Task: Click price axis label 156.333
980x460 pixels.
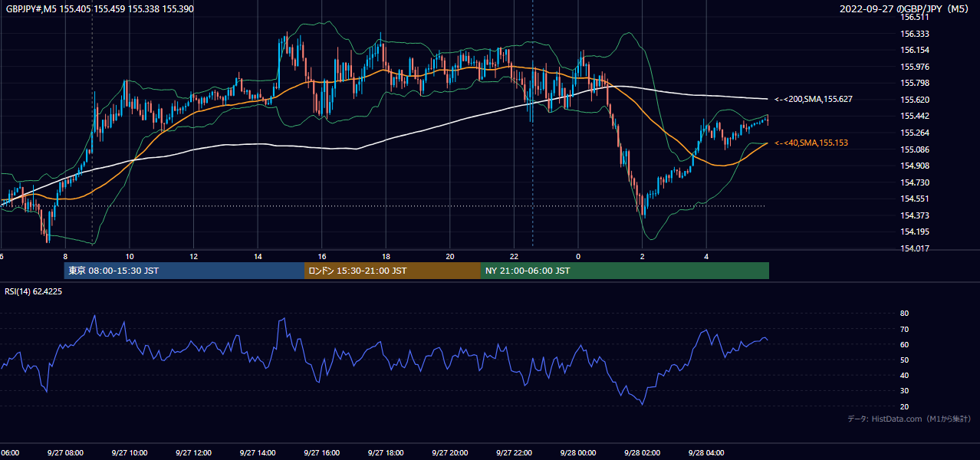Action: click(915, 34)
